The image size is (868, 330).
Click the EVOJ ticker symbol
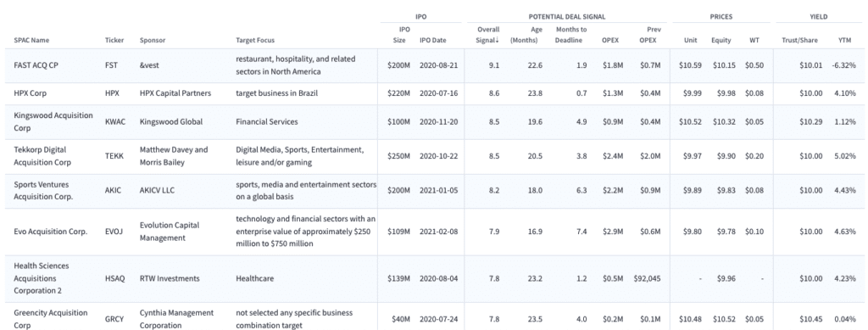click(113, 232)
